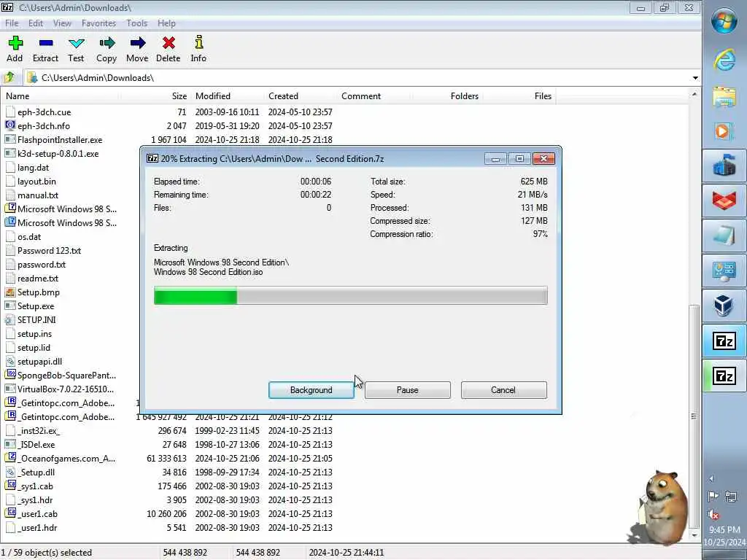Open the Favorites menu
Image resolution: width=747 pixels, height=560 pixels.
98,23
